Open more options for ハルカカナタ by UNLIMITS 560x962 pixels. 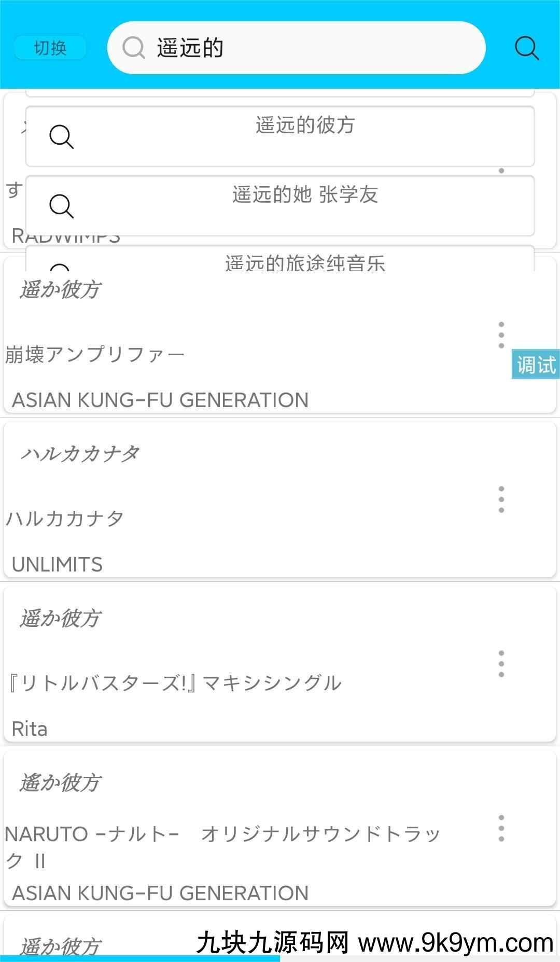click(501, 499)
